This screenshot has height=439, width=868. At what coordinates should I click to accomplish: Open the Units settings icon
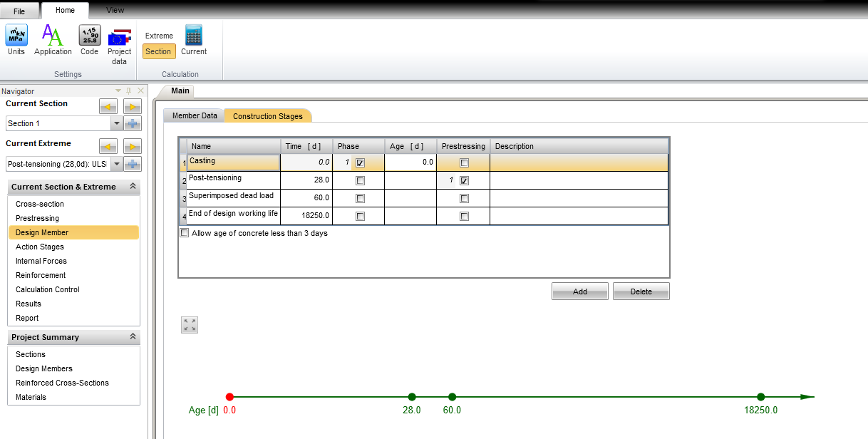[16, 36]
